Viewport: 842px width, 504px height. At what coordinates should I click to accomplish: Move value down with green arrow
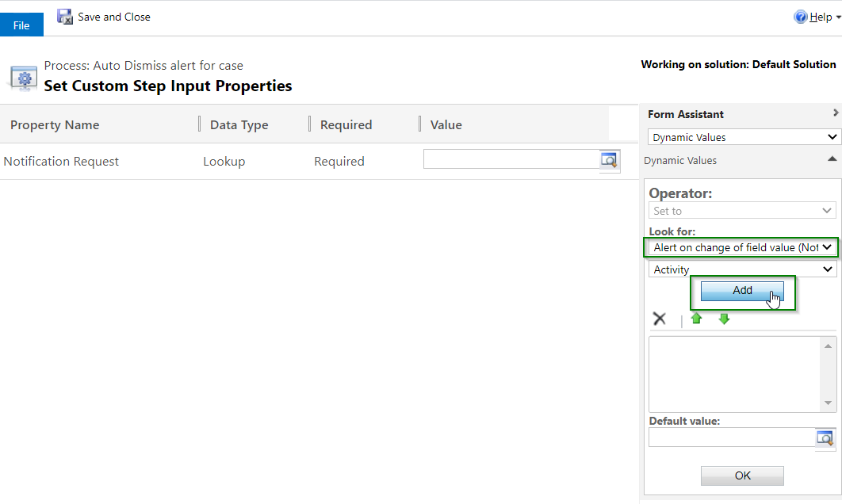point(724,319)
